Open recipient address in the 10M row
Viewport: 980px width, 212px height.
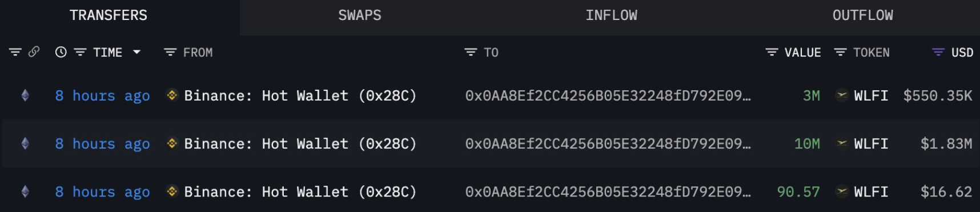608,143
